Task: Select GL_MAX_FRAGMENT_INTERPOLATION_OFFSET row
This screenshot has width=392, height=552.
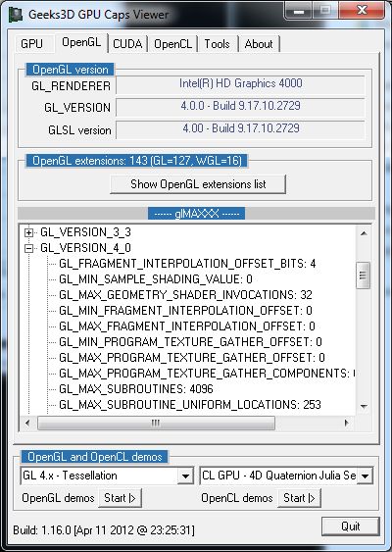Action: [187, 326]
